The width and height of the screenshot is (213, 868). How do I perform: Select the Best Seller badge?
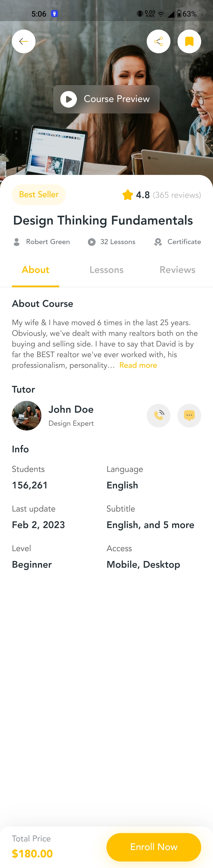pos(39,194)
